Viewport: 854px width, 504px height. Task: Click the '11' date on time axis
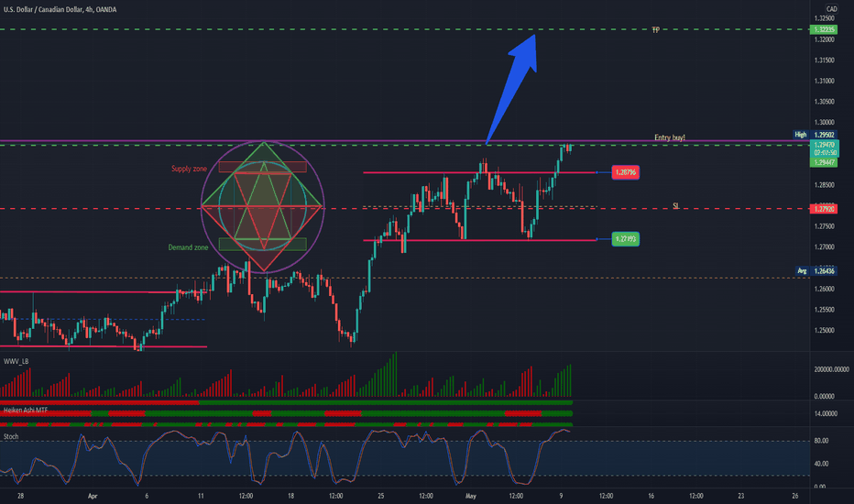tap(201, 497)
